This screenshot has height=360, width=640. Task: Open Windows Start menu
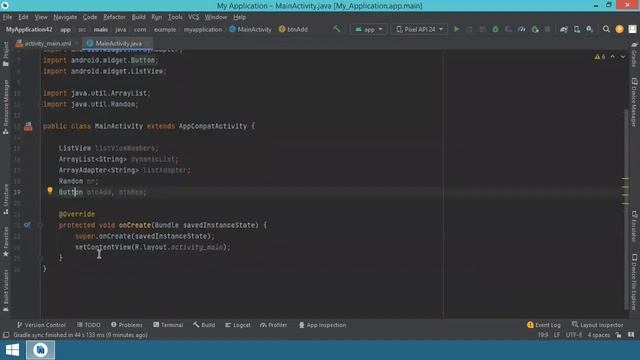click(x=12, y=350)
